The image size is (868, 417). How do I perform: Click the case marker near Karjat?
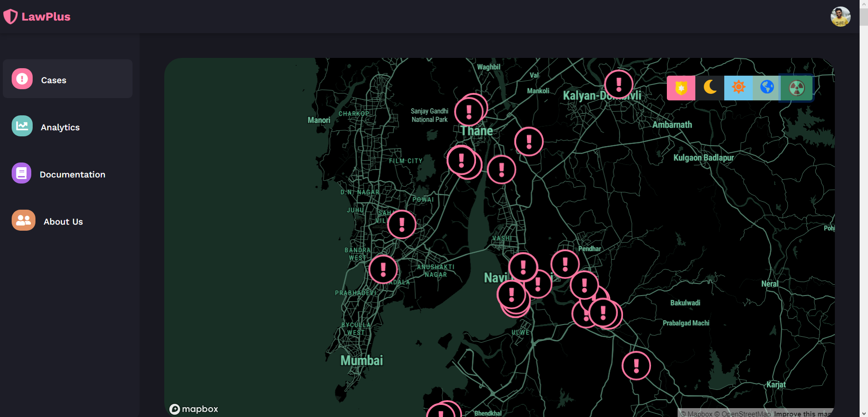point(636,366)
